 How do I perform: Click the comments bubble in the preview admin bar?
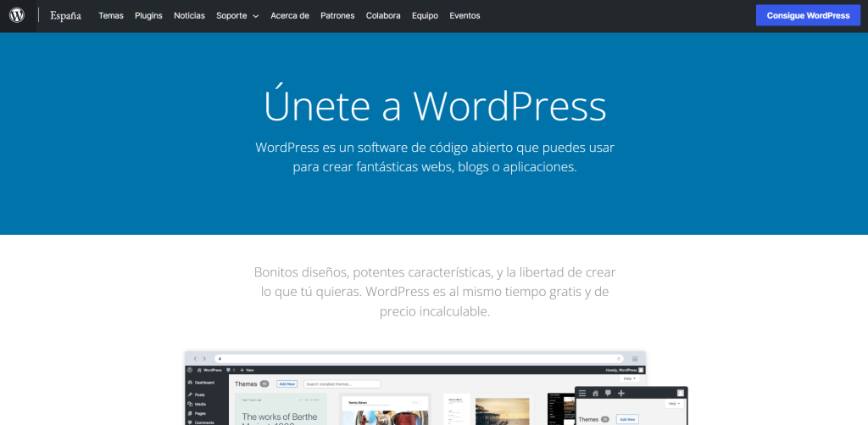point(231,370)
